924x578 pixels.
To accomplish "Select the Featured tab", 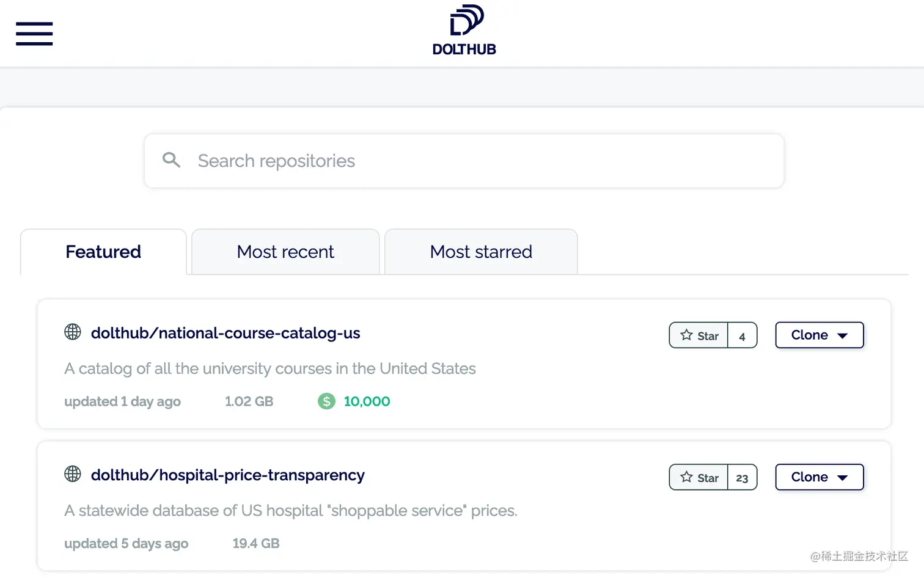I will 103,251.
